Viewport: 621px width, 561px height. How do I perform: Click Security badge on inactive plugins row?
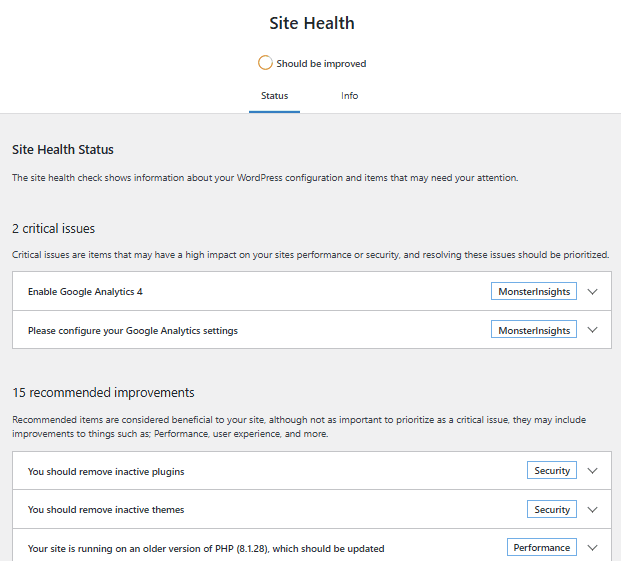click(552, 471)
